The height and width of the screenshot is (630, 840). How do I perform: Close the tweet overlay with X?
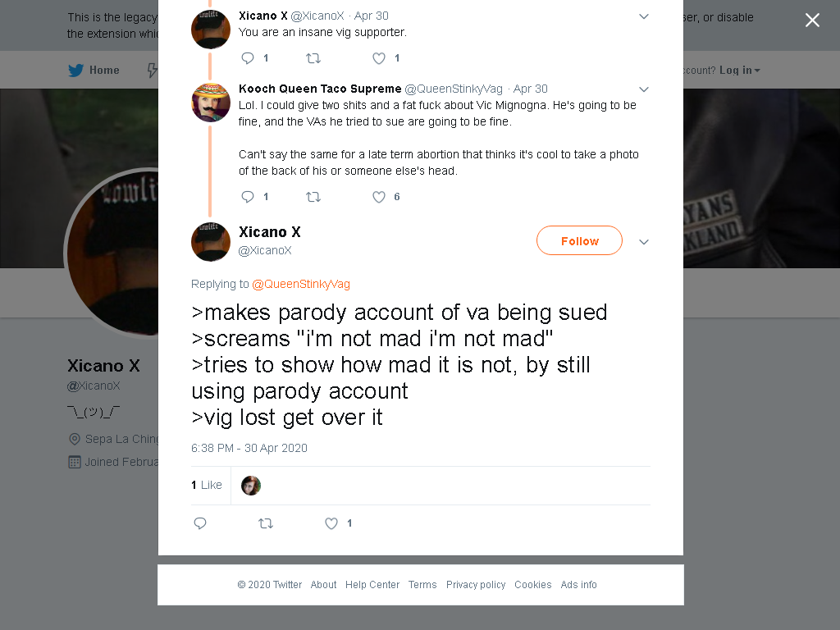(812, 21)
